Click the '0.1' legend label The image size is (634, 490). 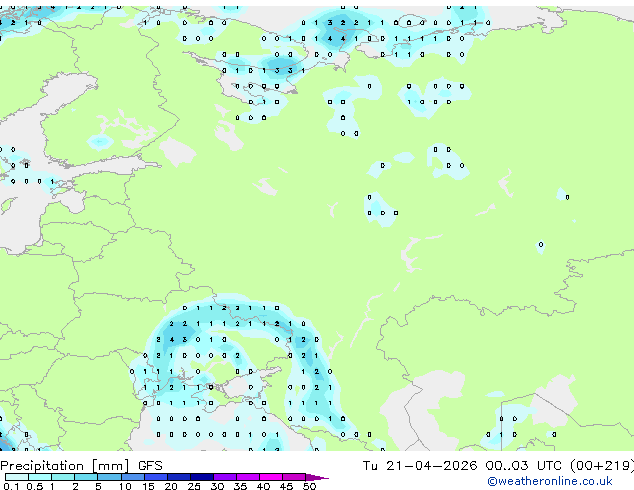click(11, 486)
